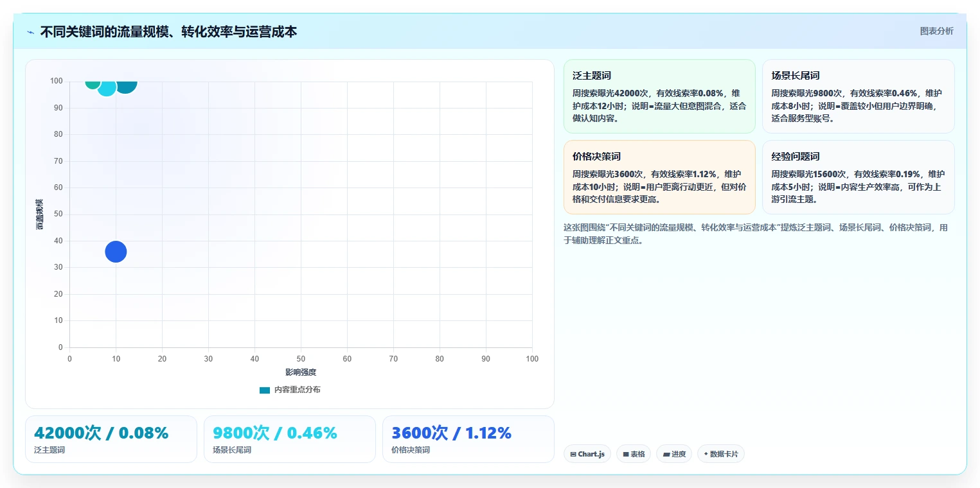
Task: Click the x-axis tick label 50
Action: pos(301,359)
